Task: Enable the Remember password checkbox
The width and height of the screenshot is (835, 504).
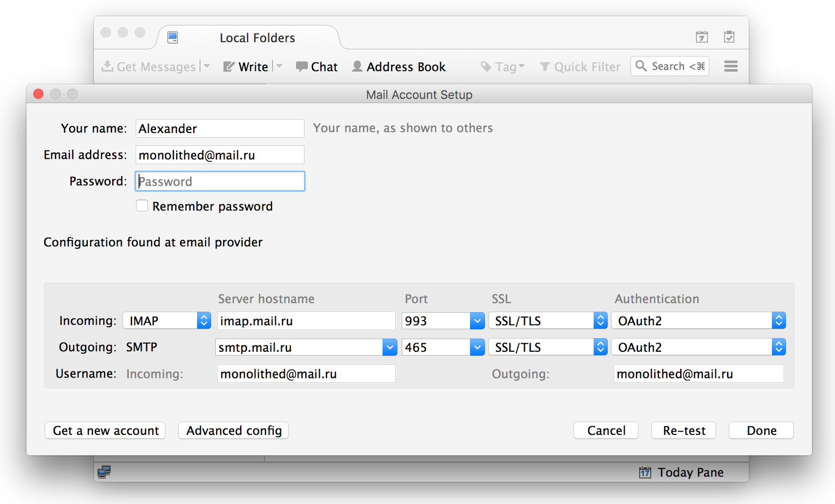Action: tap(142, 206)
